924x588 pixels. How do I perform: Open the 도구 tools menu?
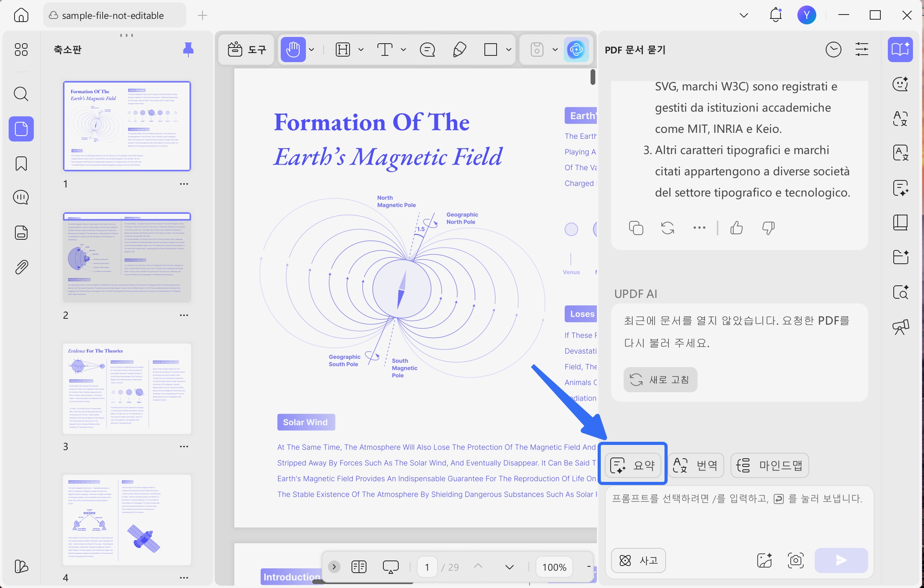point(247,50)
